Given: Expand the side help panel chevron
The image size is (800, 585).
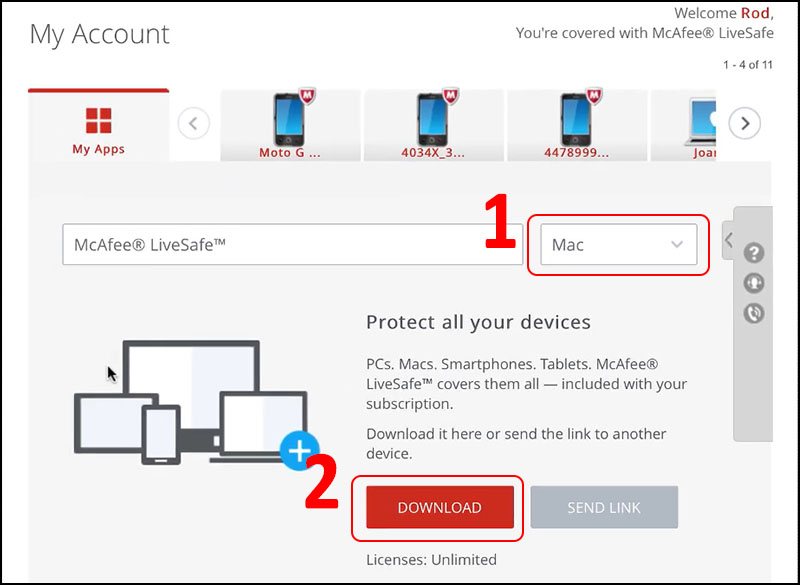Looking at the screenshot, I should (728, 240).
